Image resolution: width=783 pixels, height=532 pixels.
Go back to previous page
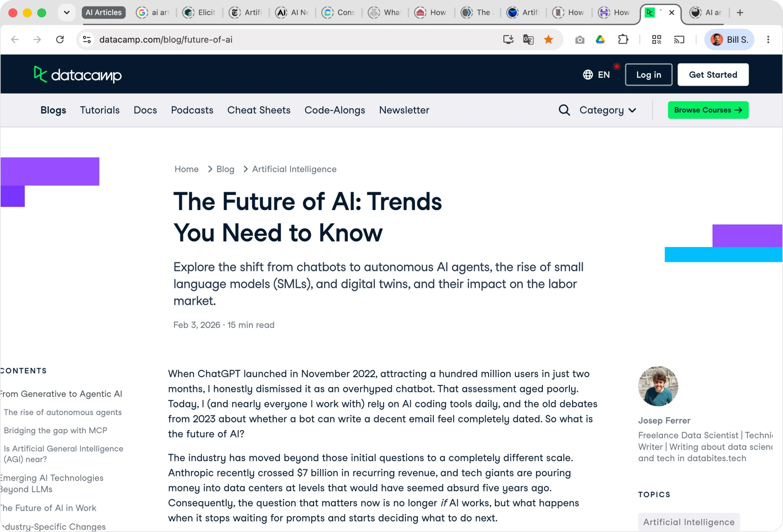[15, 40]
